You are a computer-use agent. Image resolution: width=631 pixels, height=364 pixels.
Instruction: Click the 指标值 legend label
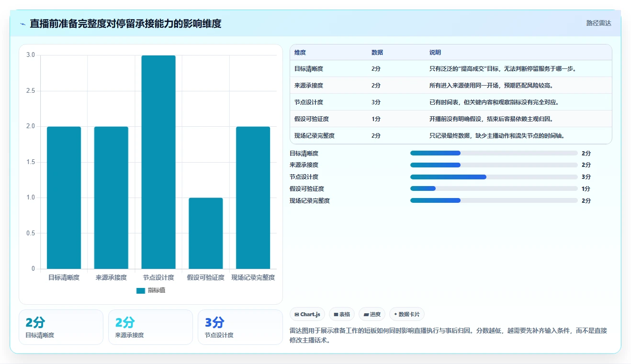(x=157, y=290)
